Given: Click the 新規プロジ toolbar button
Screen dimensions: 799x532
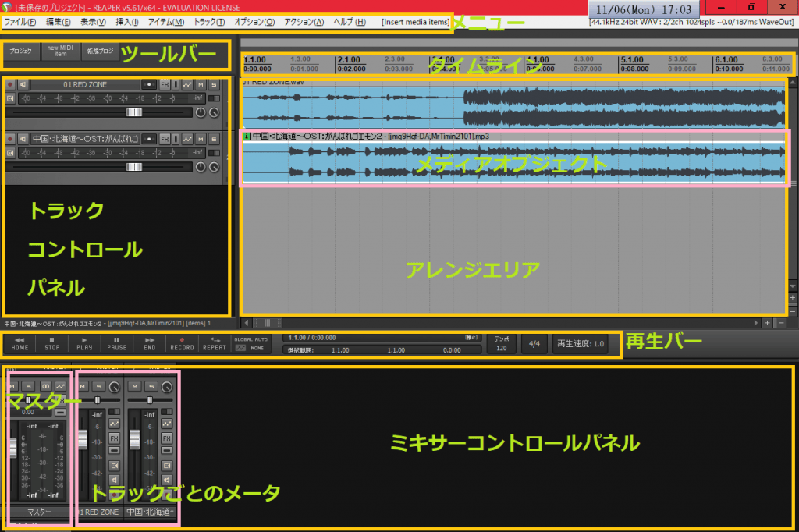Looking at the screenshot, I should [100, 51].
